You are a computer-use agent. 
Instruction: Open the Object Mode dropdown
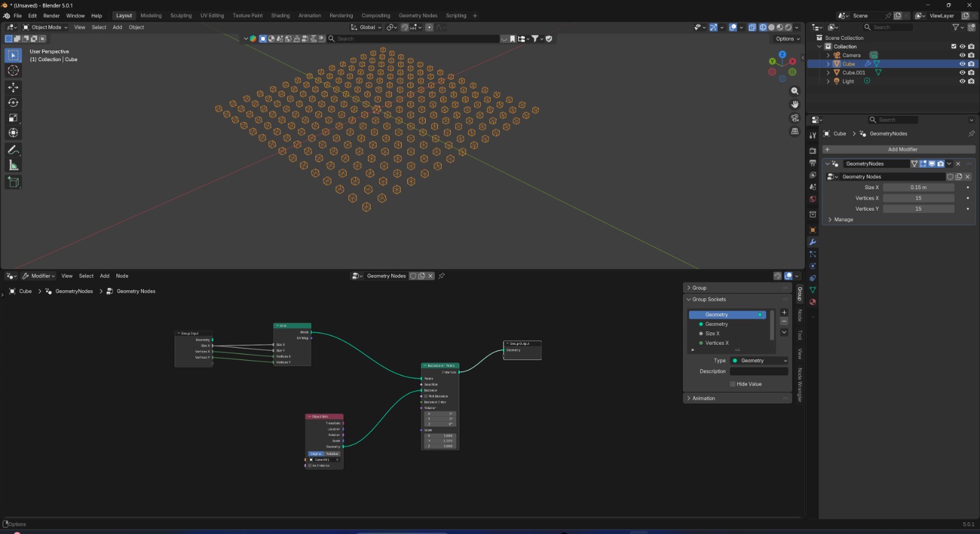coord(46,27)
